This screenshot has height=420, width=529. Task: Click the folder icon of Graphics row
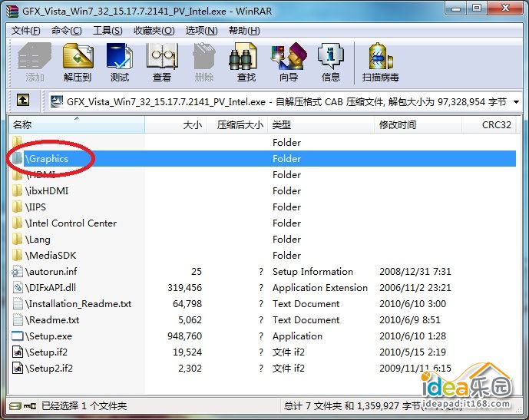17,158
